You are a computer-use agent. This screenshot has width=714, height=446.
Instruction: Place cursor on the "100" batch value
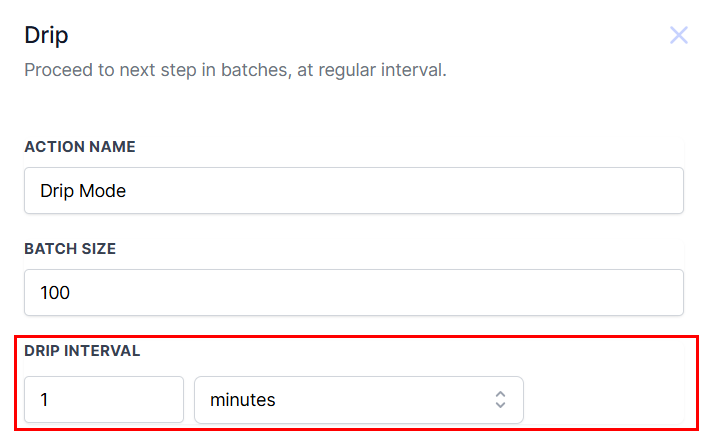coord(57,293)
